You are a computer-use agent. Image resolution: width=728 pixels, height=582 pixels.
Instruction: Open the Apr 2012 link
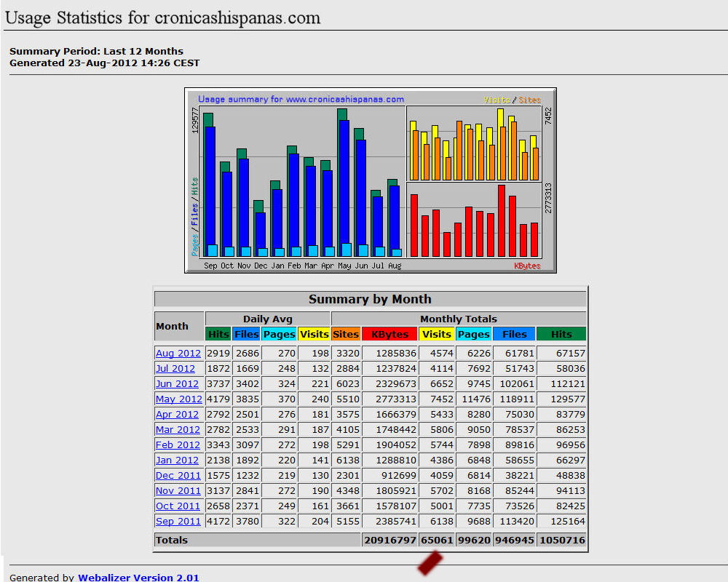tap(177, 414)
